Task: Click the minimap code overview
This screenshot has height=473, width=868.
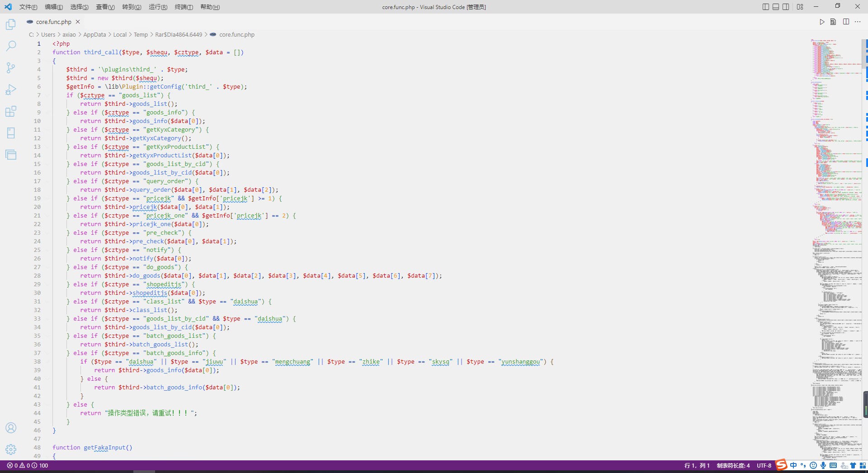Action: 836,226
